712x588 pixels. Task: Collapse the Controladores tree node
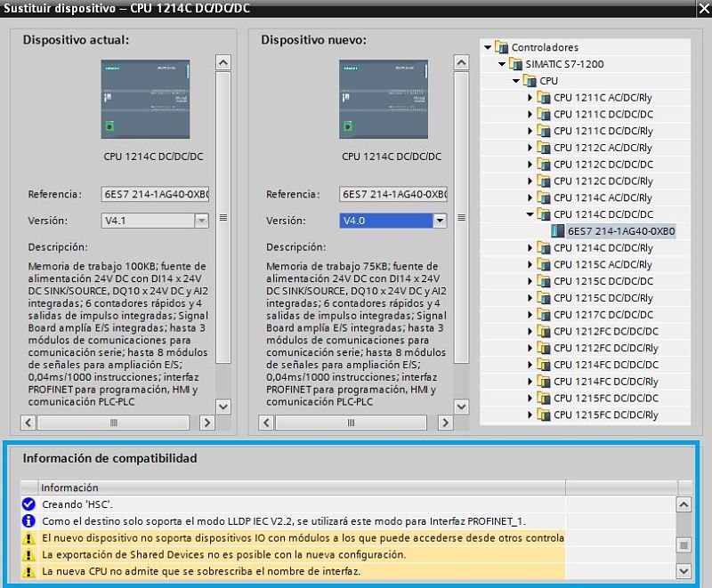point(488,47)
